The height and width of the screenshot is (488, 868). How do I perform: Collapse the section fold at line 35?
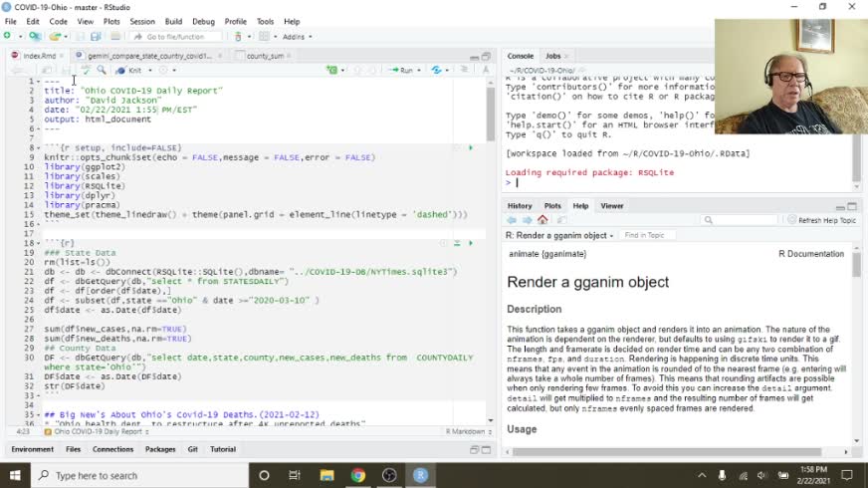point(38,415)
